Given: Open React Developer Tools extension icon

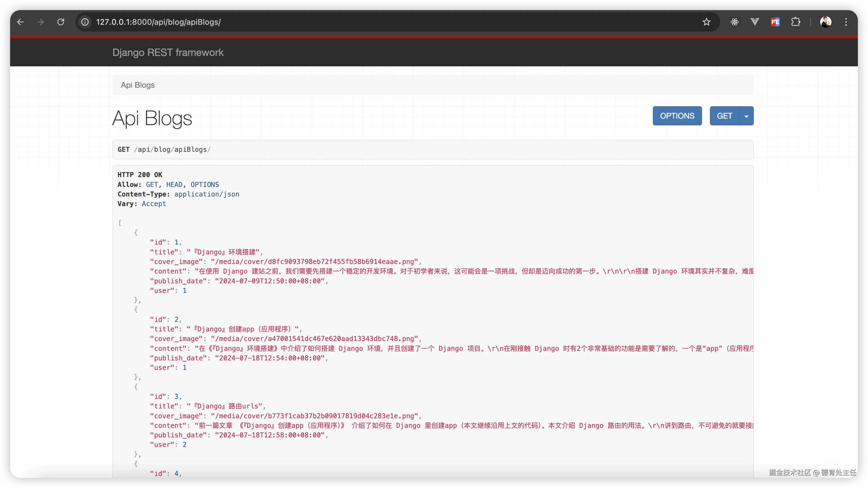Looking at the screenshot, I should coord(735,22).
